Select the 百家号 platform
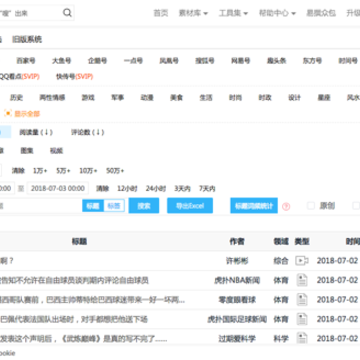Screen dimensions: 360x360 [x=26, y=61]
